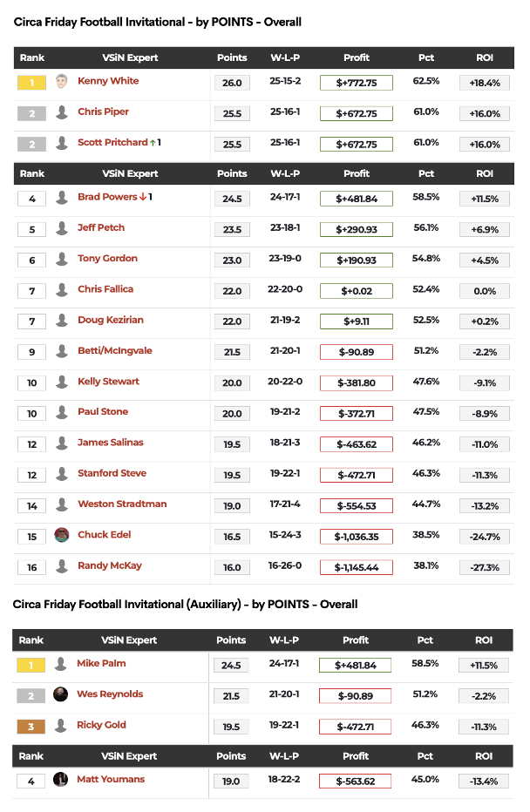Click Scott Pritchard's name link
530x812 pixels.
pyautogui.click(x=113, y=143)
